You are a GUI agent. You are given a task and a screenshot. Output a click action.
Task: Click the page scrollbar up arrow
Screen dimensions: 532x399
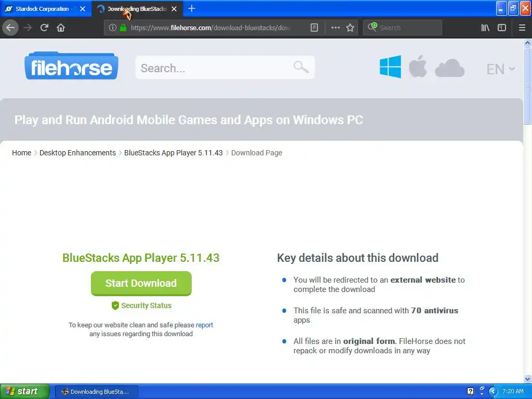(x=527, y=43)
